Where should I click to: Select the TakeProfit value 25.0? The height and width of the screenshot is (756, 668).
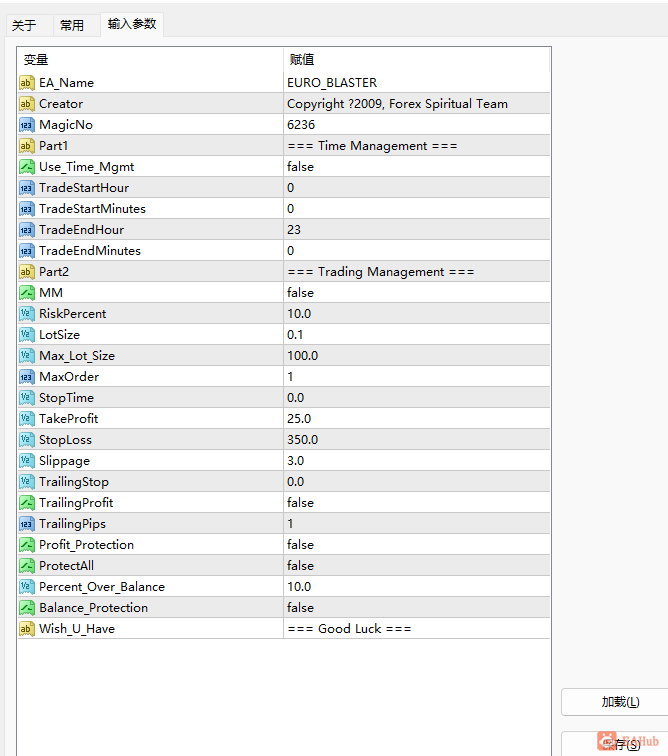tap(417, 418)
